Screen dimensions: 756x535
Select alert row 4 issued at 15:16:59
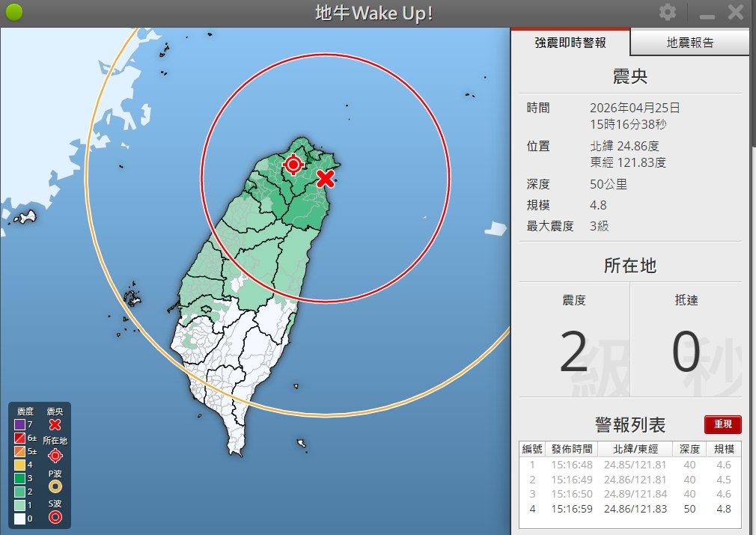pos(630,509)
